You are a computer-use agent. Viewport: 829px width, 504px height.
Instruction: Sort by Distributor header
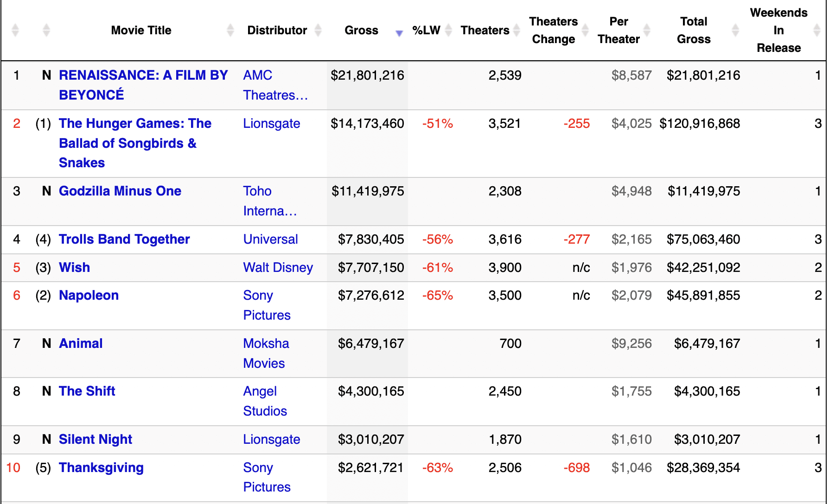click(277, 31)
